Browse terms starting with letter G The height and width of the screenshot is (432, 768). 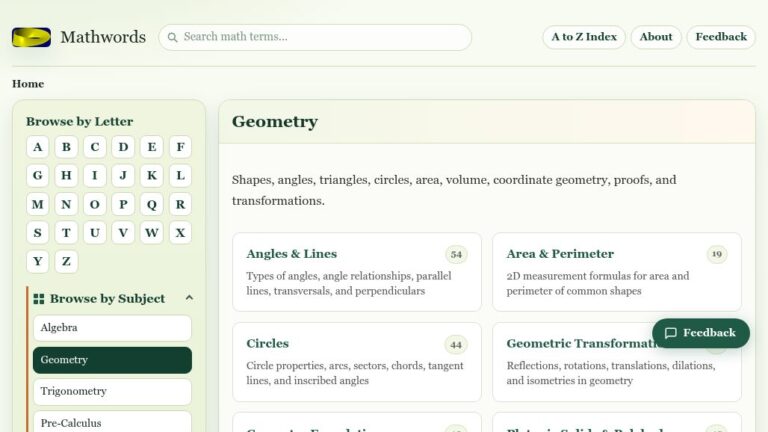click(38, 175)
